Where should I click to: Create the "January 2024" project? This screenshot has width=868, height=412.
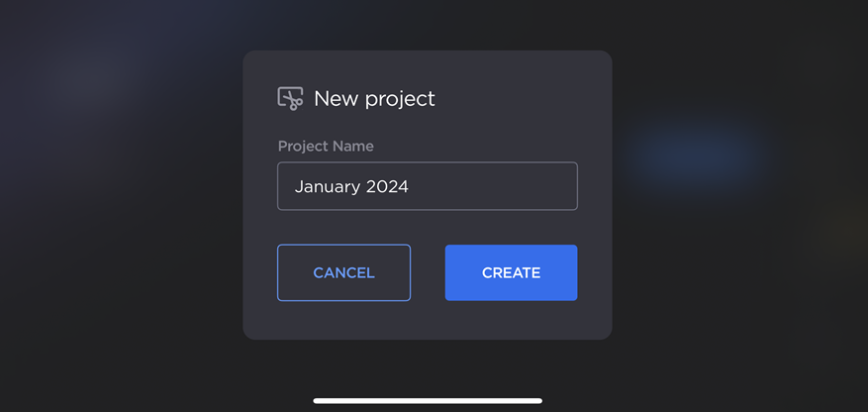click(511, 272)
